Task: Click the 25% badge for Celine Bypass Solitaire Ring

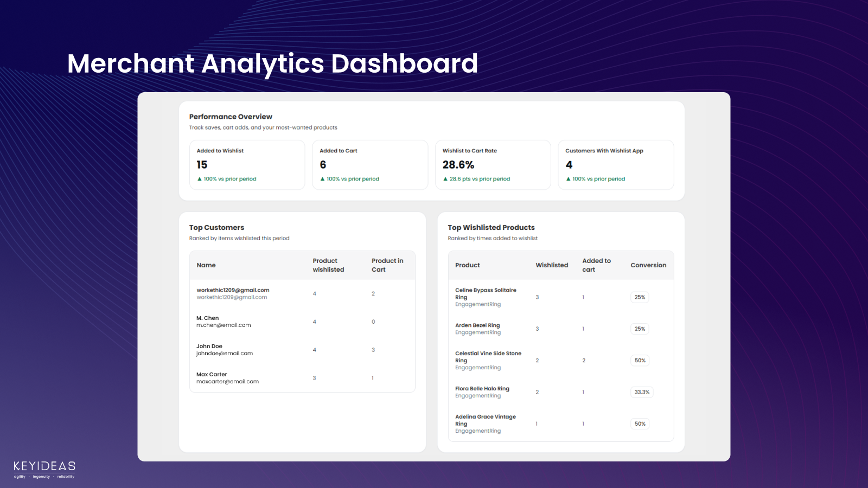Action: 640,297
